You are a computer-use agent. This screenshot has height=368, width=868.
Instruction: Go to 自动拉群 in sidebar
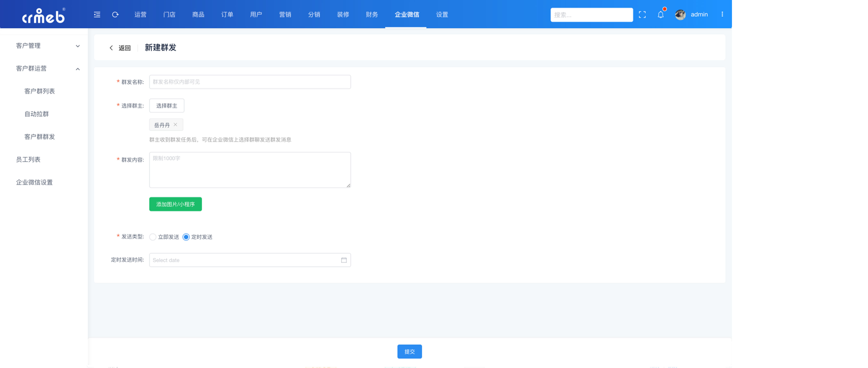(x=36, y=114)
